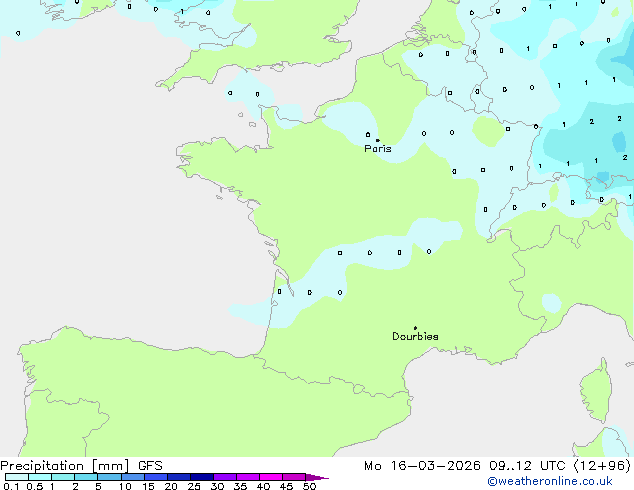This screenshot has width=634, height=490.
Task: Click the Paris city label
Action: pos(378,149)
